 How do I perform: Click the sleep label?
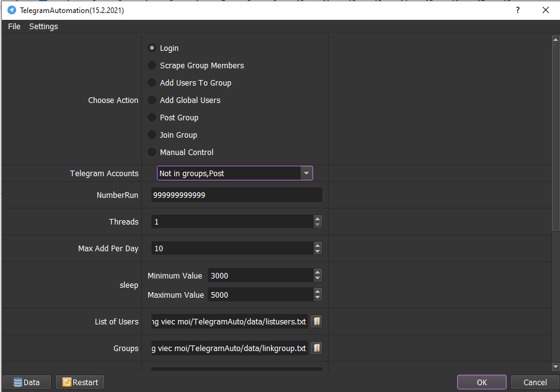click(x=128, y=285)
